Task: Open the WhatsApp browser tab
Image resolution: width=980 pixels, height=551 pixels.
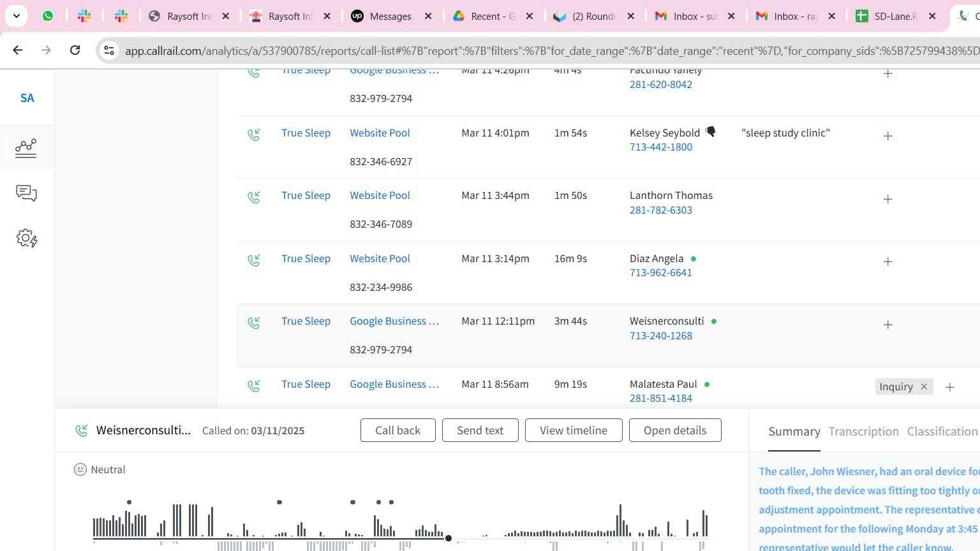Action: tap(48, 16)
